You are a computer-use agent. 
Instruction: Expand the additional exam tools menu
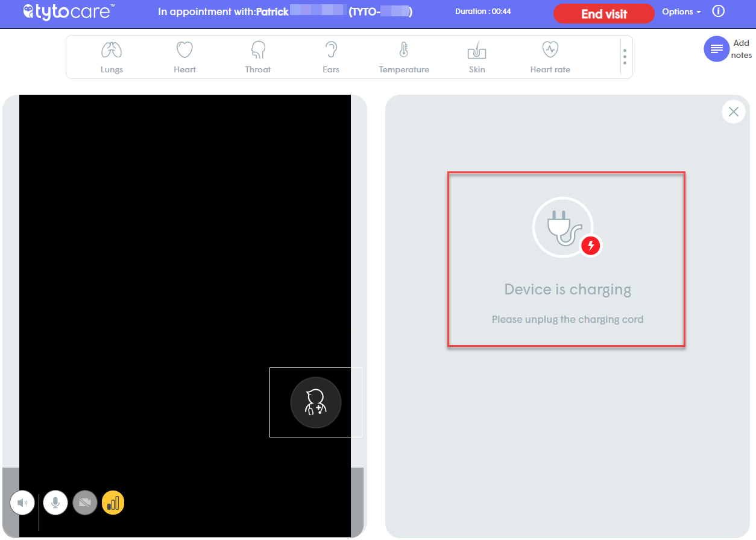[625, 56]
